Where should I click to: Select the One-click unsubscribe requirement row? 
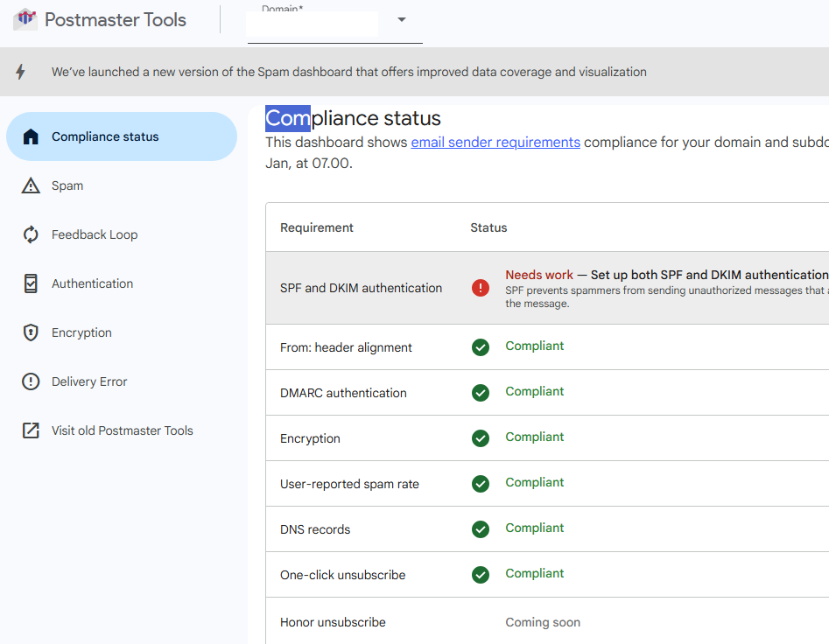[x=342, y=575]
